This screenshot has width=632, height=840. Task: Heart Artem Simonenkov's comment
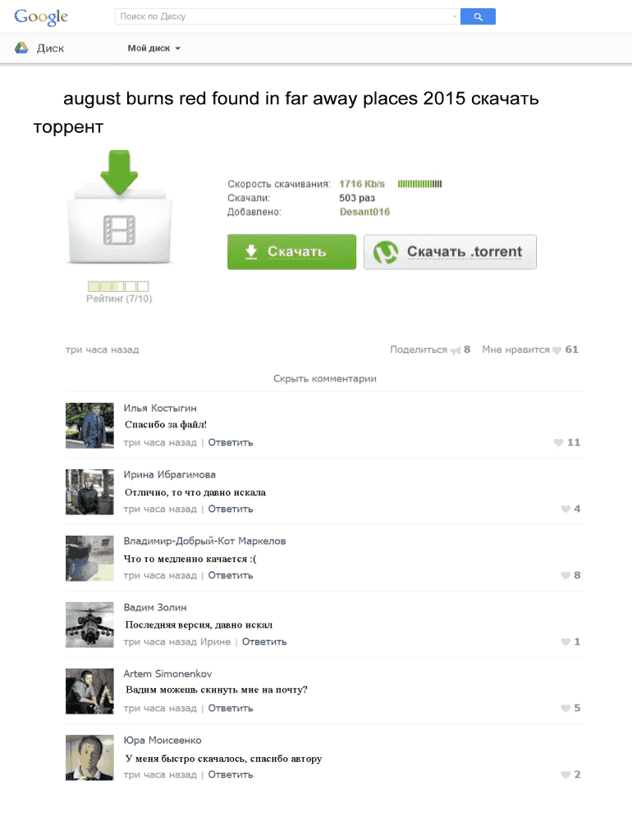[x=565, y=708]
